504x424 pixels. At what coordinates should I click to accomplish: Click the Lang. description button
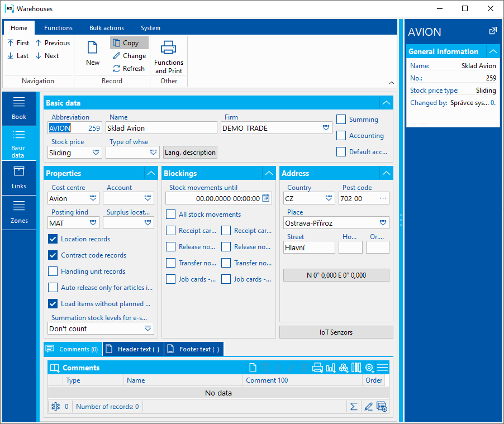[x=190, y=153]
